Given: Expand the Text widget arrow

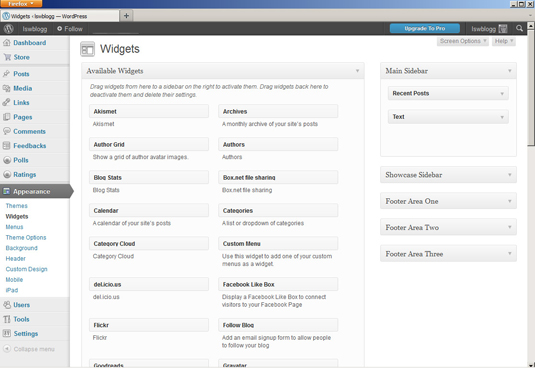Looking at the screenshot, I should pos(502,117).
